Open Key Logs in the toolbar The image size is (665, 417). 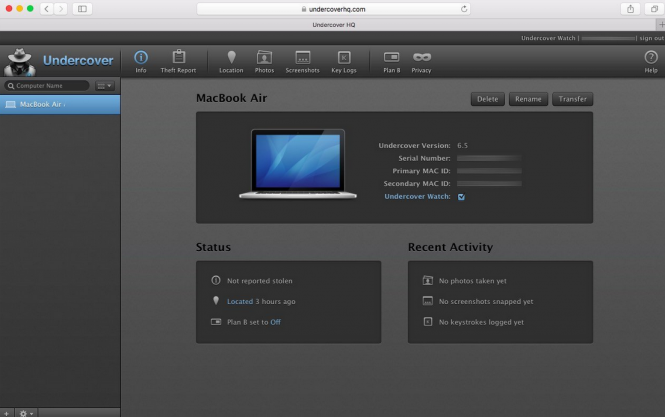344,62
